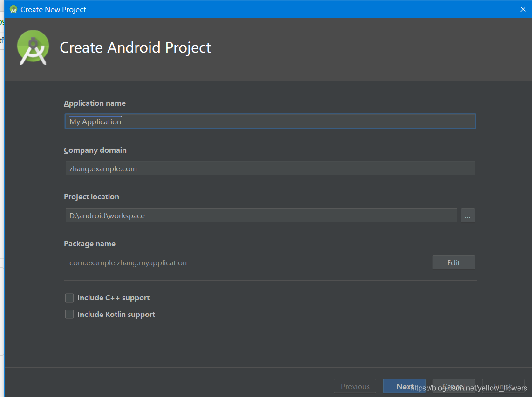Click the title bar Android Studio icon
The height and width of the screenshot is (397, 532).
pyautogui.click(x=14, y=9)
